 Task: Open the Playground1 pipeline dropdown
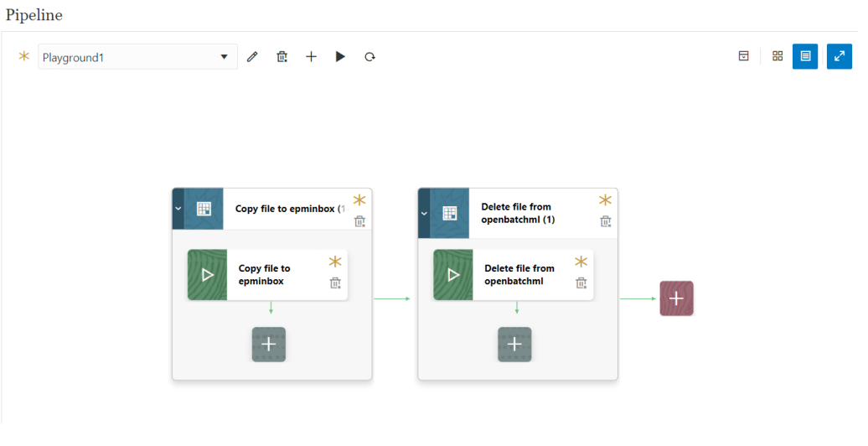point(138,56)
